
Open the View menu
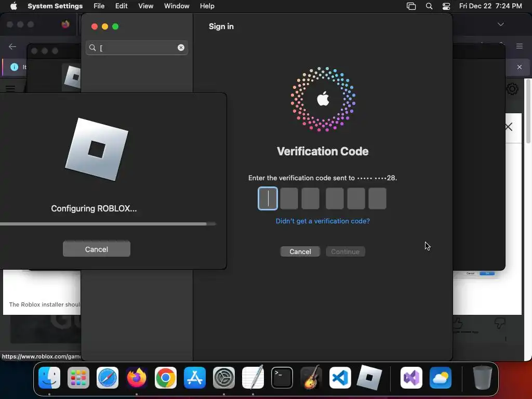[145, 6]
